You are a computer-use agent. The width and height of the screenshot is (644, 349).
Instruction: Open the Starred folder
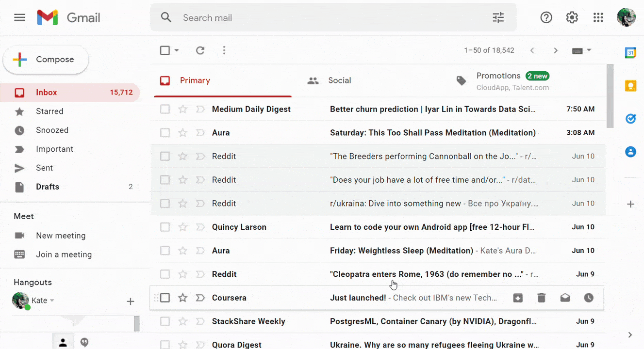pos(50,111)
